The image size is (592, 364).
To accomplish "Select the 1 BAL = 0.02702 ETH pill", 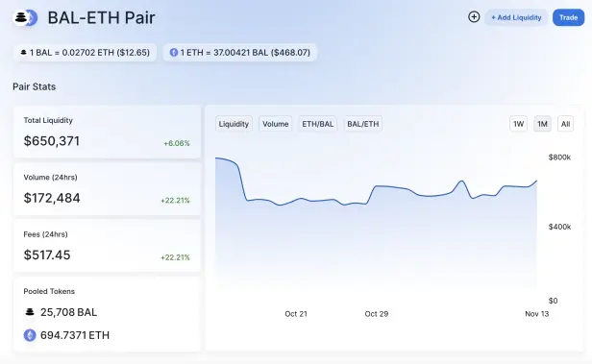I will pyautogui.click(x=85, y=53).
